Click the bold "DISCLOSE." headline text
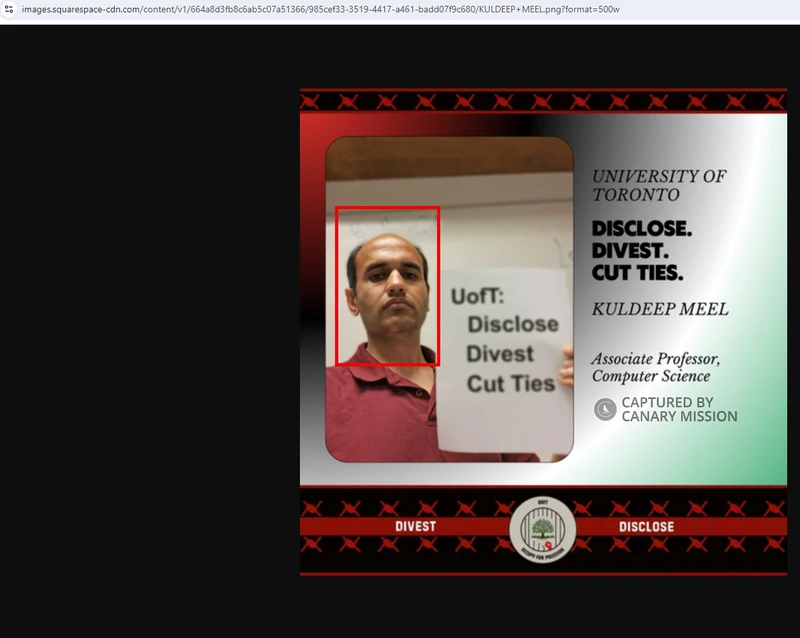 (x=642, y=228)
